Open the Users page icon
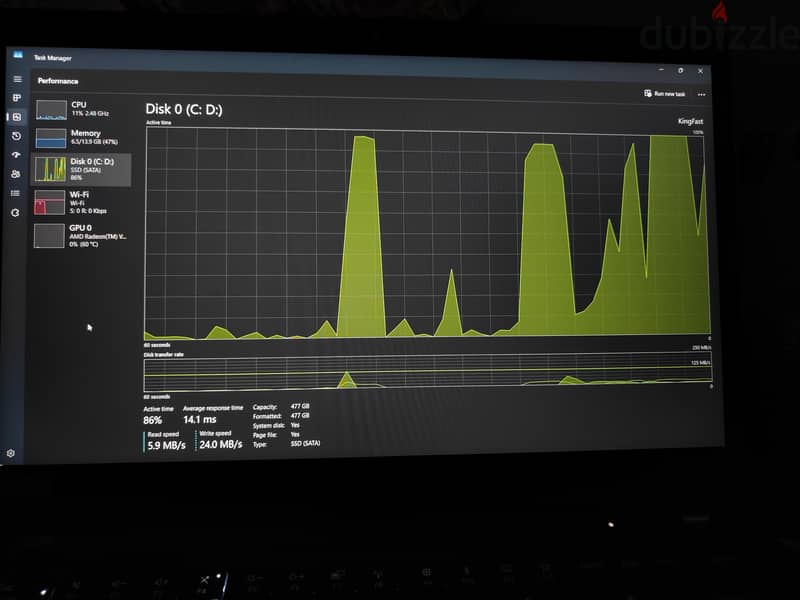800x600 pixels. (x=16, y=174)
